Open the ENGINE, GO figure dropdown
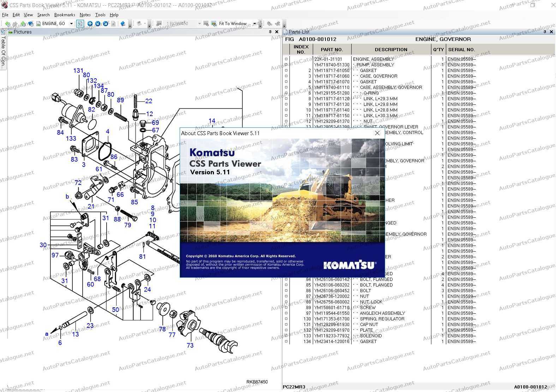The height and width of the screenshot is (392, 556). (x=71, y=24)
